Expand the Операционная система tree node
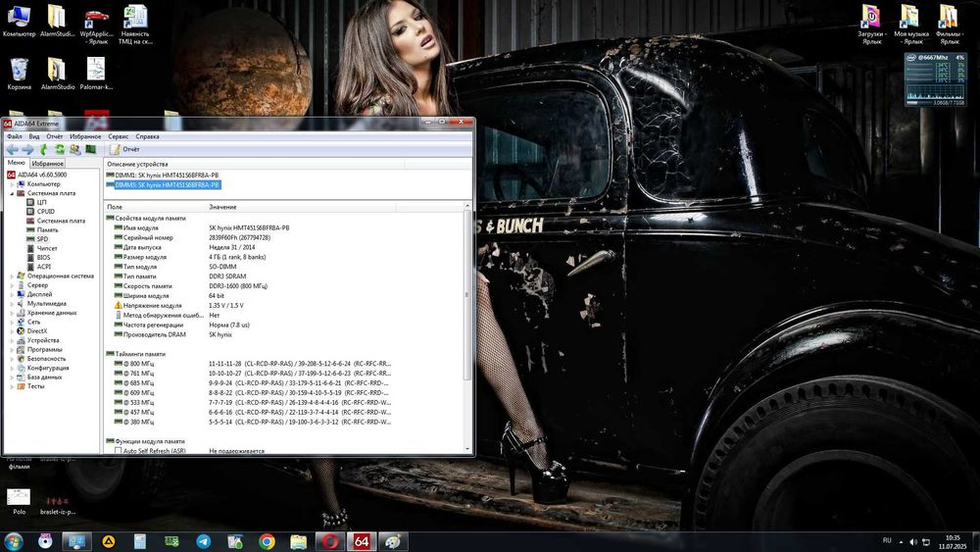980x552 pixels. pyautogui.click(x=12, y=276)
